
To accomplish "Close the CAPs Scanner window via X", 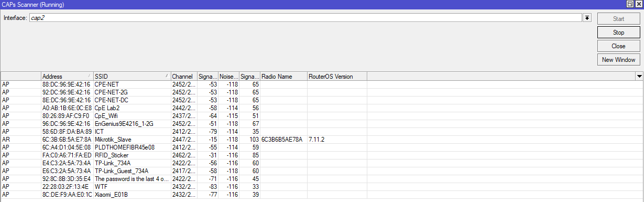I will 639,4.
